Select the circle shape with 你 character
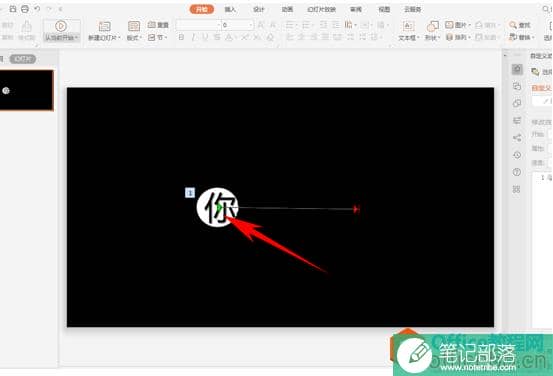553x376 pixels. [x=218, y=207]
